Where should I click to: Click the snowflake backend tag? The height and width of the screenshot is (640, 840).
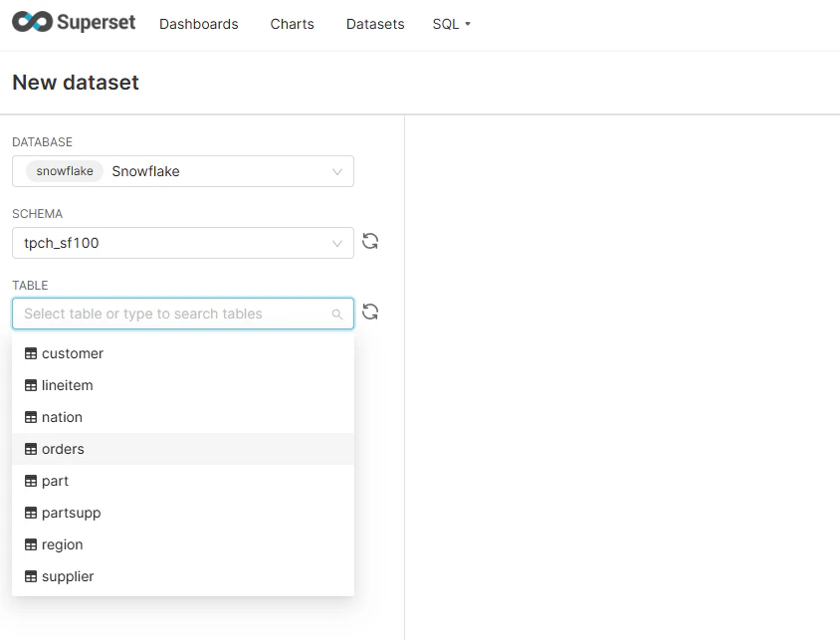point(65,171)
